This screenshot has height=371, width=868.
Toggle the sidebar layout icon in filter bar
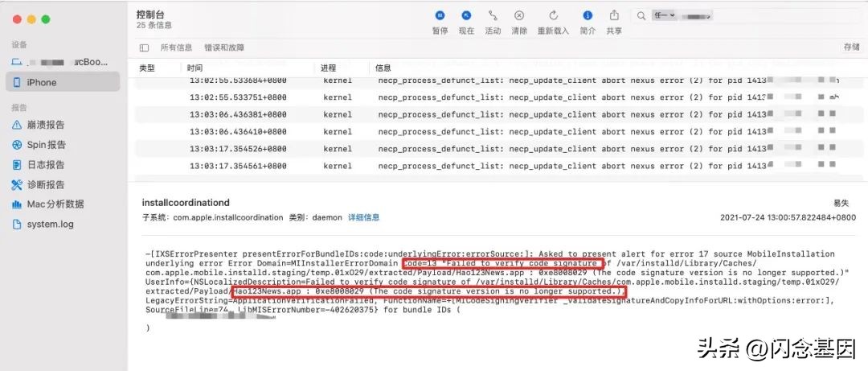coord(144,47)
